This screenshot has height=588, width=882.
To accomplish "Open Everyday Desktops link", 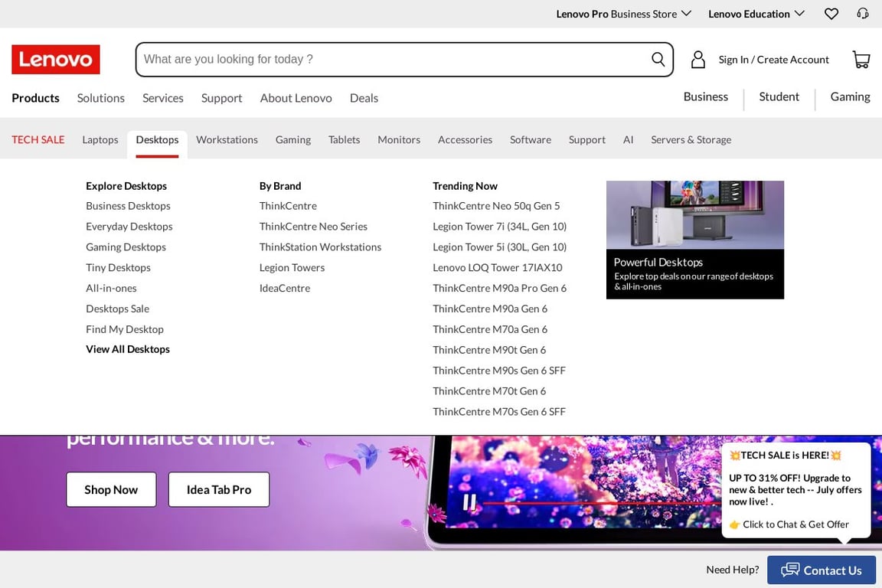I will tap(129, 226).
